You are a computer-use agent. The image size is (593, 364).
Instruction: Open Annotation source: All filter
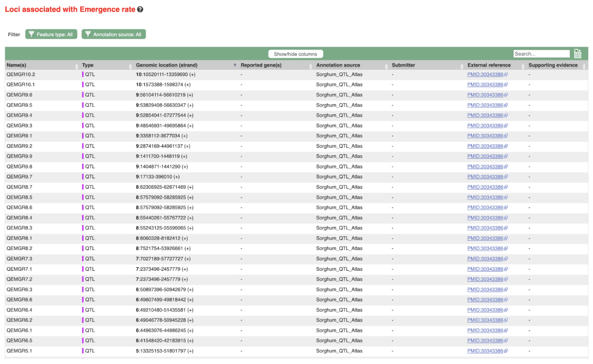[x=114, y=34]
